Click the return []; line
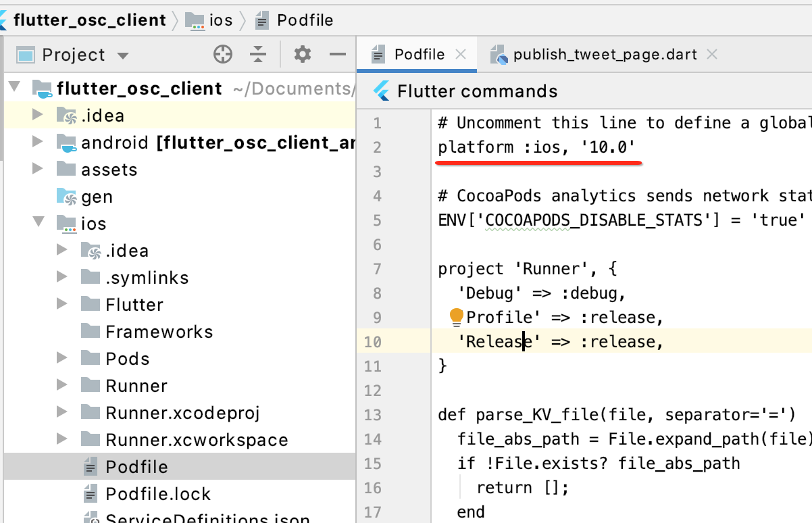 pos(524,487)
